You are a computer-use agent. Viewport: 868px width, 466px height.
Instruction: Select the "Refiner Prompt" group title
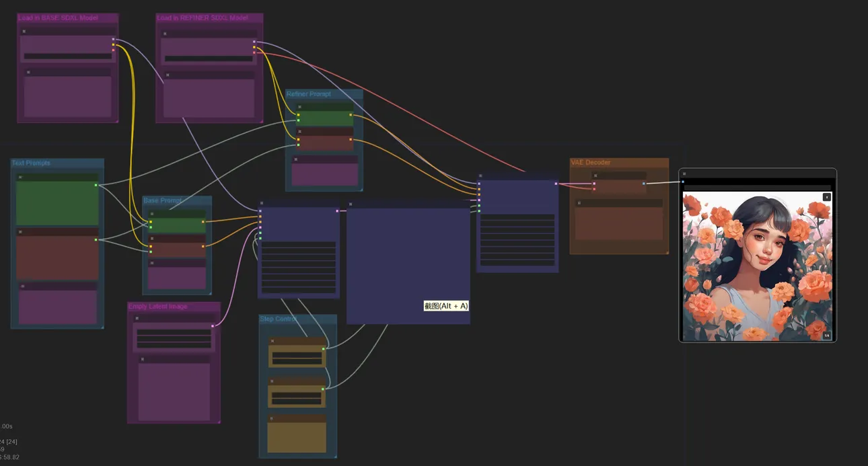coord(309,94)
